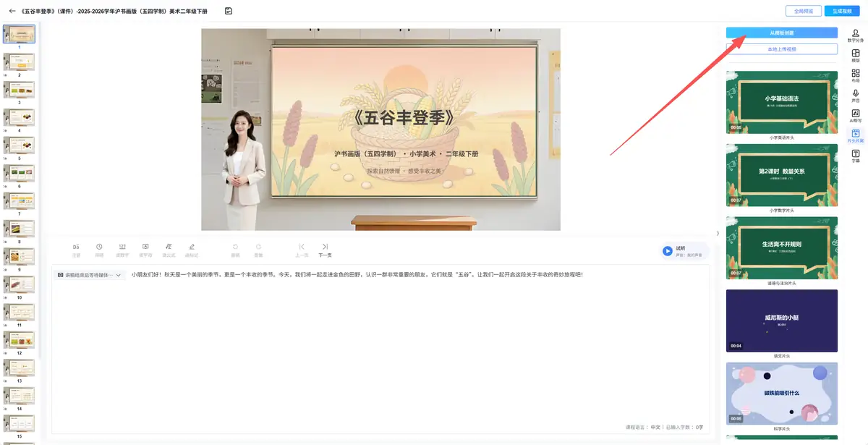Click the pencil mark tool

tap(192, 250)
